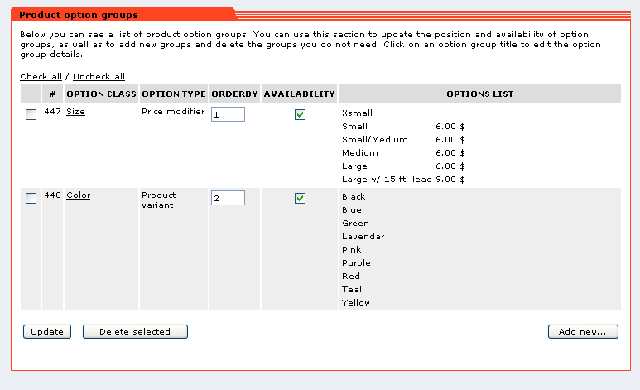The image size is (640, 390).
Task: Tick the selection checkbox for Color row
Action: [x=31, y=198]
